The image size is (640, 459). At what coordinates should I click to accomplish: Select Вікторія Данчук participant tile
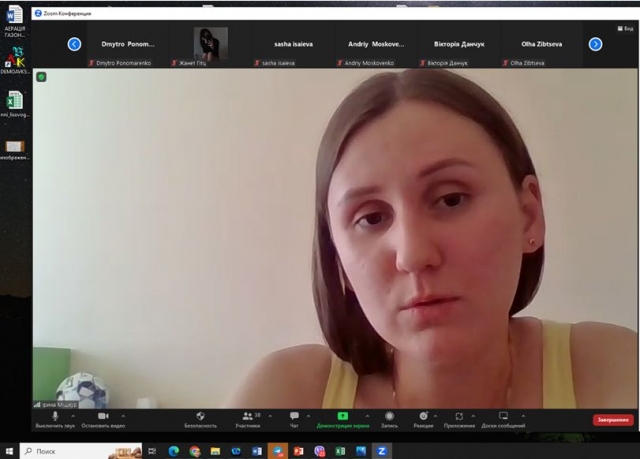point(459,44)
